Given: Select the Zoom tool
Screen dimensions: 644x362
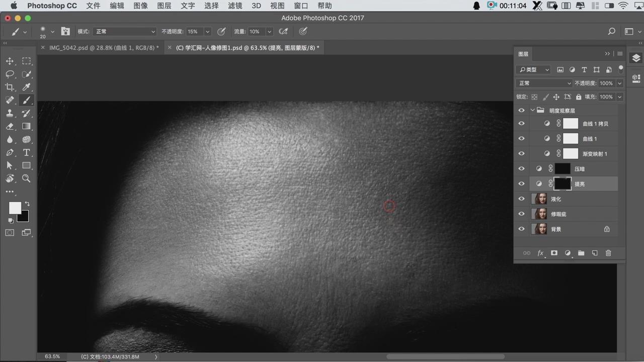Looking at the screenshot, I should (26, 178).
